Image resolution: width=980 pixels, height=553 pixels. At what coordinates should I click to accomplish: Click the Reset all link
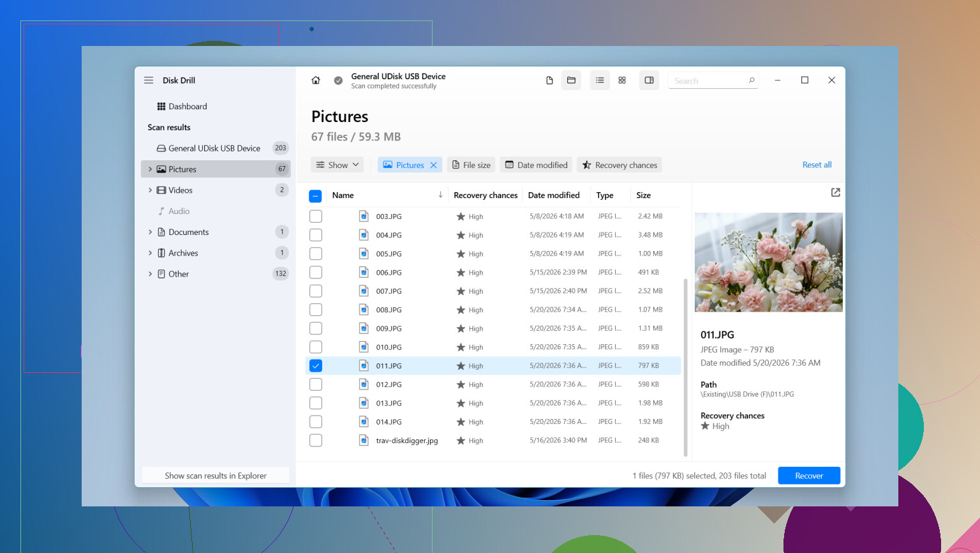(x=817, y=165)
